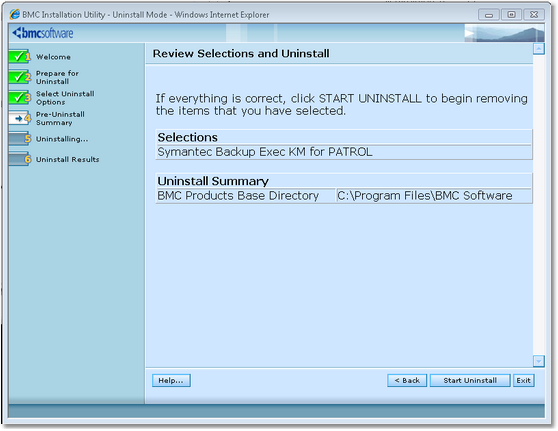This screenshot has height=431, width=558.
Task: Select the Uninstall Results step label
Action: tap(68, 159)
